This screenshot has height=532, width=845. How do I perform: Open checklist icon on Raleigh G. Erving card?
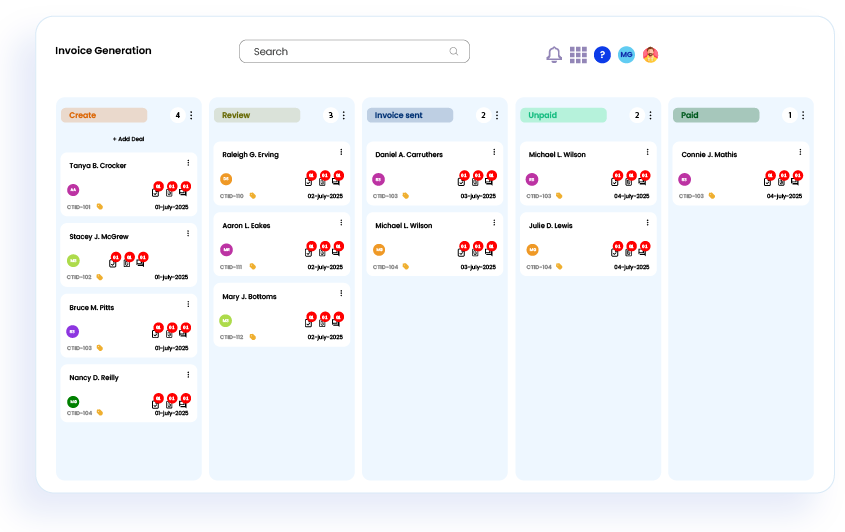click(x=309, y=182)
